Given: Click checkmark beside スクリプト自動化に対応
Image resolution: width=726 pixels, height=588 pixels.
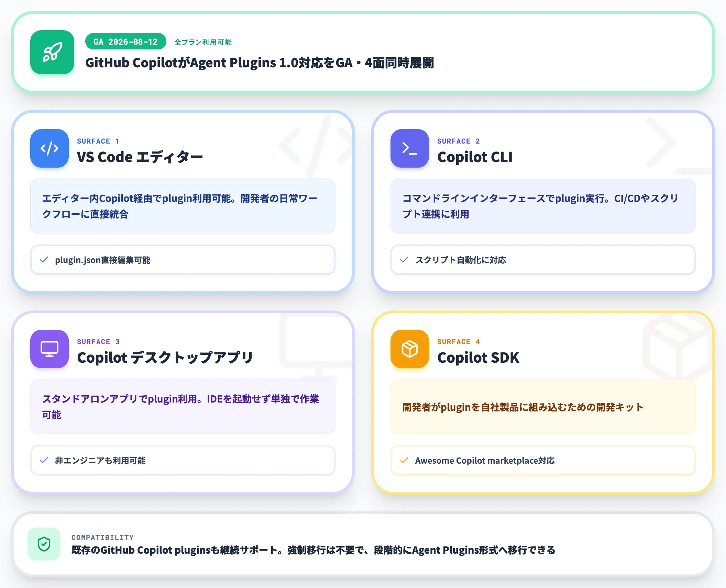Looking at the screenshot, I should pyautogui.click(x=404, y=260).
